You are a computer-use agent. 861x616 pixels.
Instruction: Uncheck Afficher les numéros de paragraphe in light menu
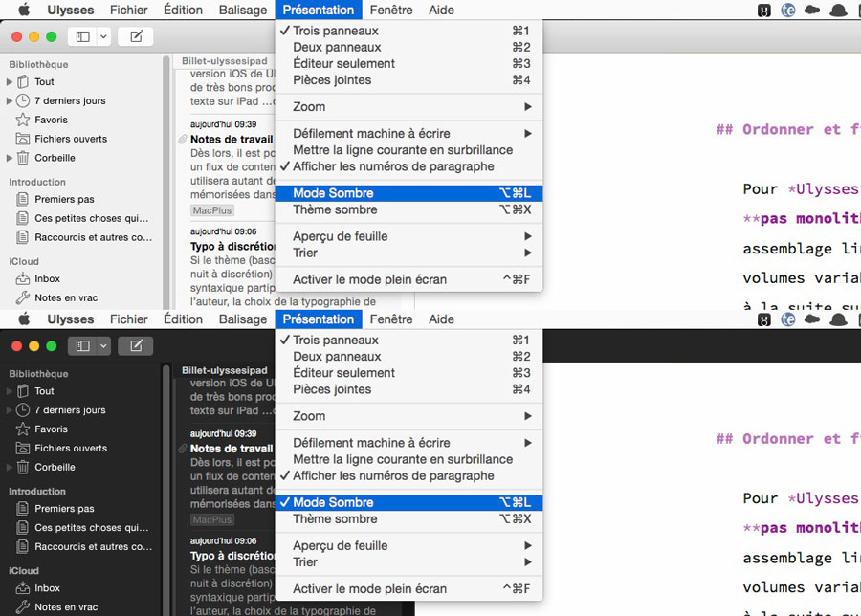[408, 166]
